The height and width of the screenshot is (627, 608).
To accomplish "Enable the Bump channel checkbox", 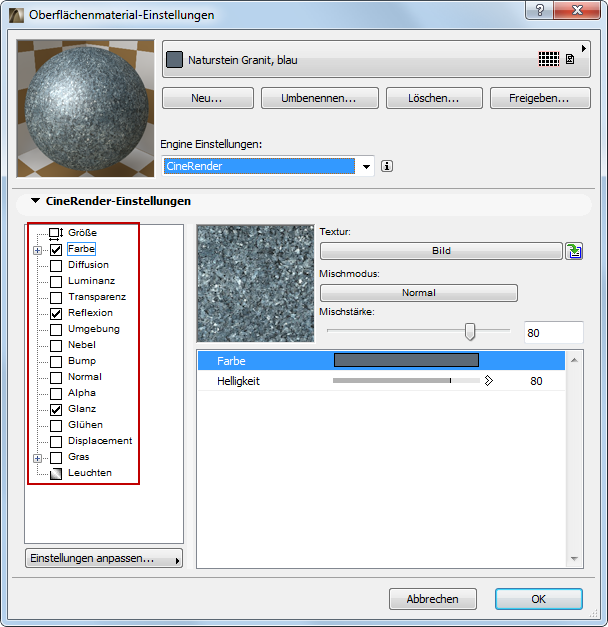I will (x=56, y=362).
